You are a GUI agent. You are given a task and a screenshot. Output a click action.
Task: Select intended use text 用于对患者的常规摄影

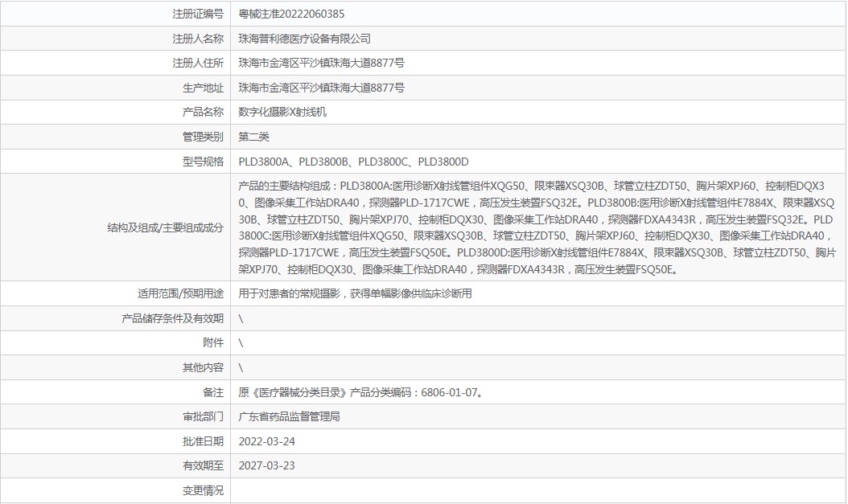click(x=290, y=294)
